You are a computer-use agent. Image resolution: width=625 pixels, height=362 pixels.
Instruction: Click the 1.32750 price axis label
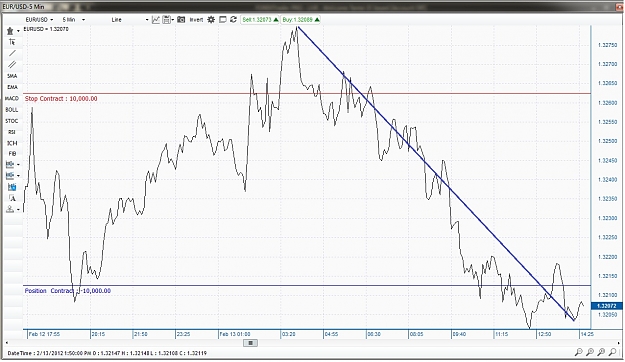607,45
